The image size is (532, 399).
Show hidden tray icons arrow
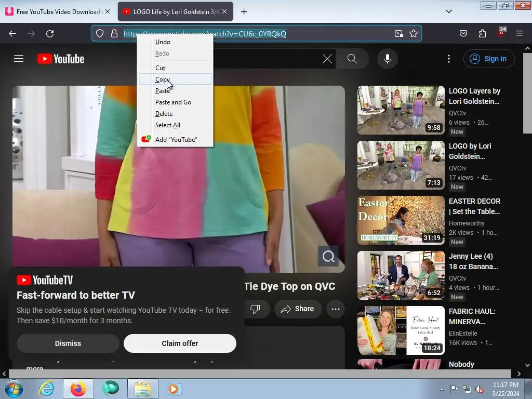442,389
